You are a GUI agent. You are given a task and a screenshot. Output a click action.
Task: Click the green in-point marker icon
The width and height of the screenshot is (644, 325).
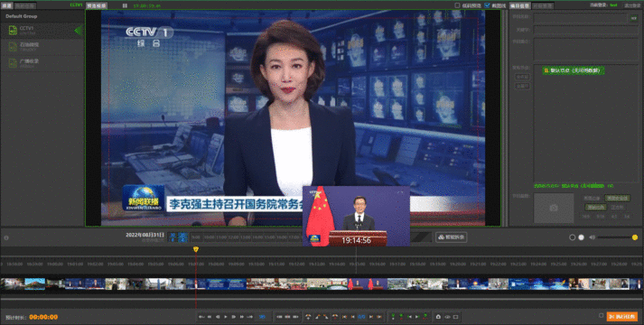[394, 317]
